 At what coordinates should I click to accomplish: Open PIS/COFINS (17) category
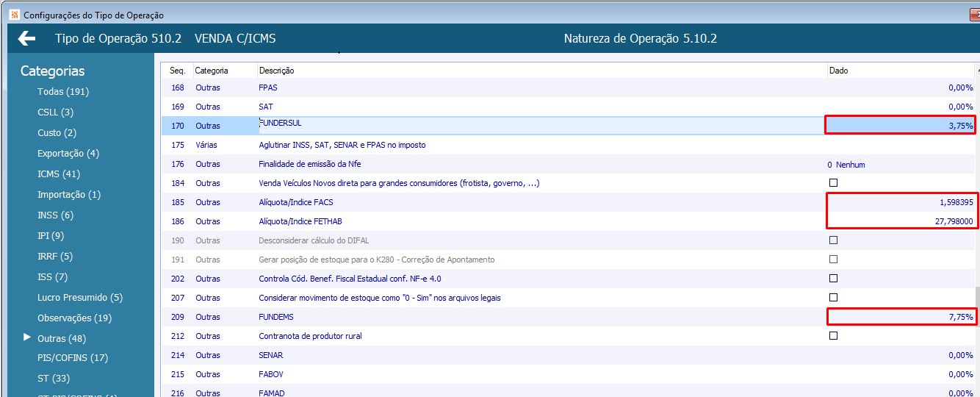[73, 358]
